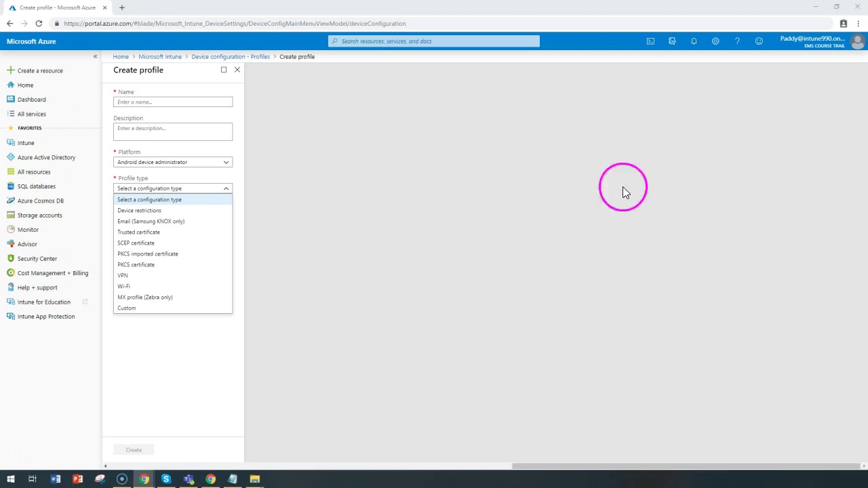Open the Platform dropdown
This screenshot has height=488, width=868.
tap(173, 162)
